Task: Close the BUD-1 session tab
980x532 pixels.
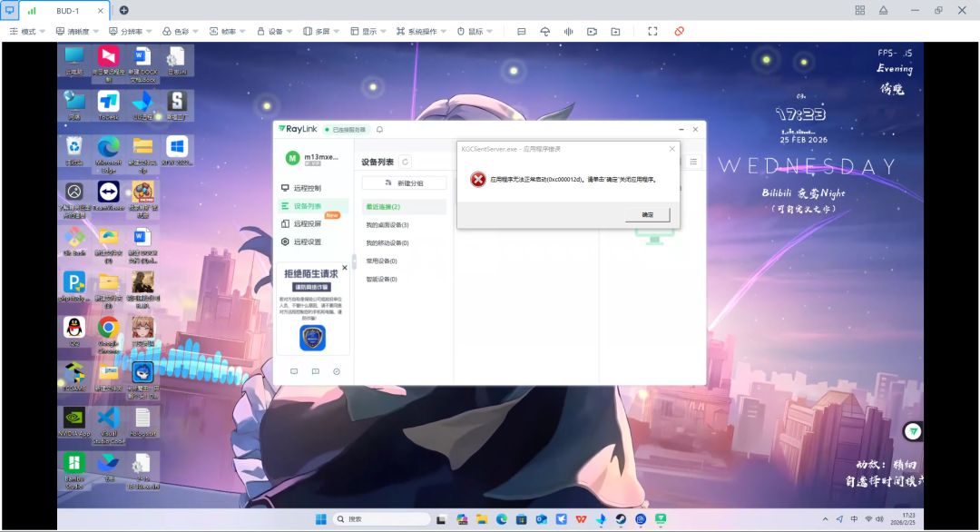Action: [101, 11]
